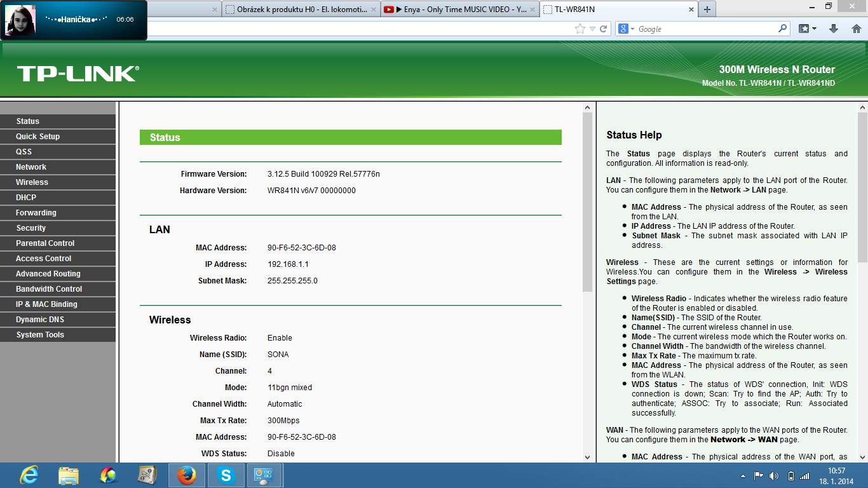This screenshot has width=868, height=488.
Task: Open the QSS menu item
Action: [x=58, y=152]
